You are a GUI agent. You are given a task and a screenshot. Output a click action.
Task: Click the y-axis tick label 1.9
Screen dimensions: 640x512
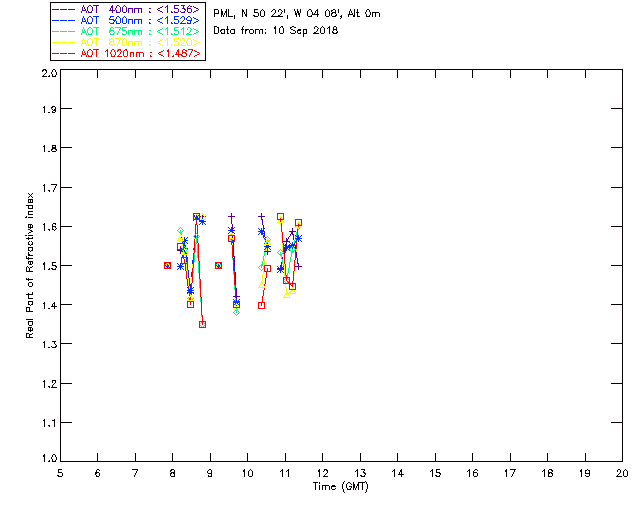49,109
